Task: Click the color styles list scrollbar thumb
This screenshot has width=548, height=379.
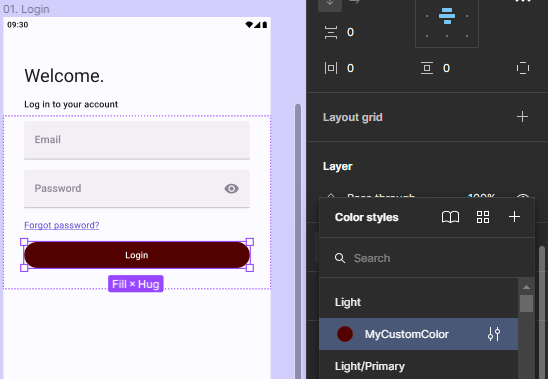Action: 526,303
